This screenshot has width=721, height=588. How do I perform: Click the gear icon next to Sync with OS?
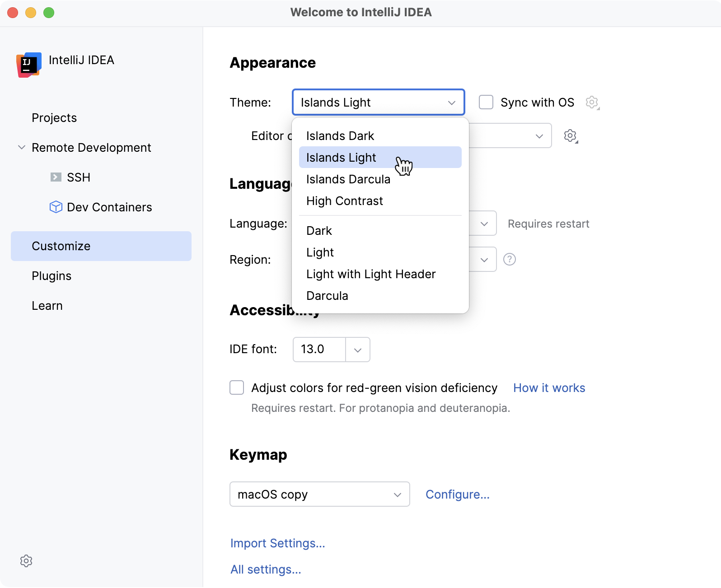pyautogui.click(x=592, y=103)
